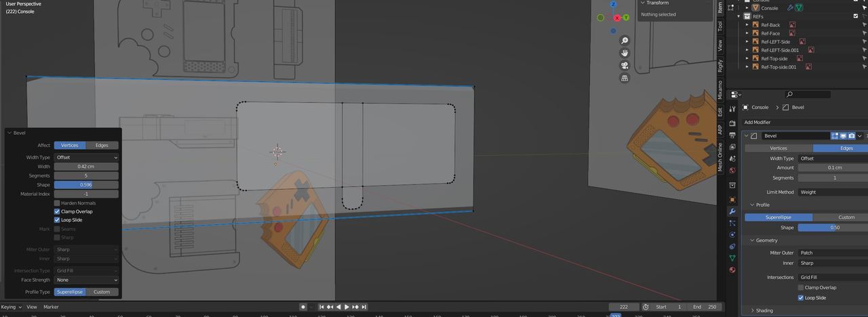The width and height of the screenshot is (868, 317).
Task: Open the Physics properties tab icon
Action: coord(732,234)
